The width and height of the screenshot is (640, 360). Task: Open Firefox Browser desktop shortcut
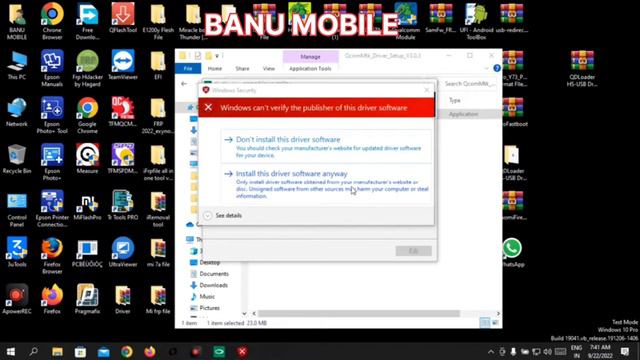coord(52,256)
